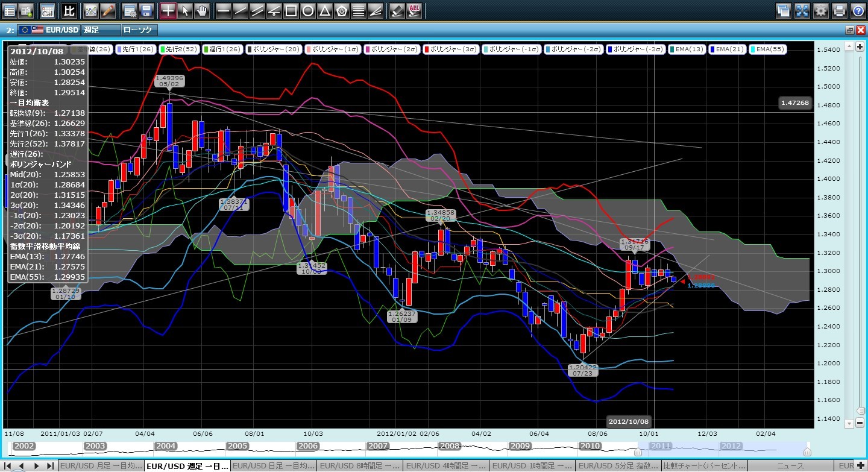
Task: Select the crosshair cursor tool
Action: click(168, 10)
